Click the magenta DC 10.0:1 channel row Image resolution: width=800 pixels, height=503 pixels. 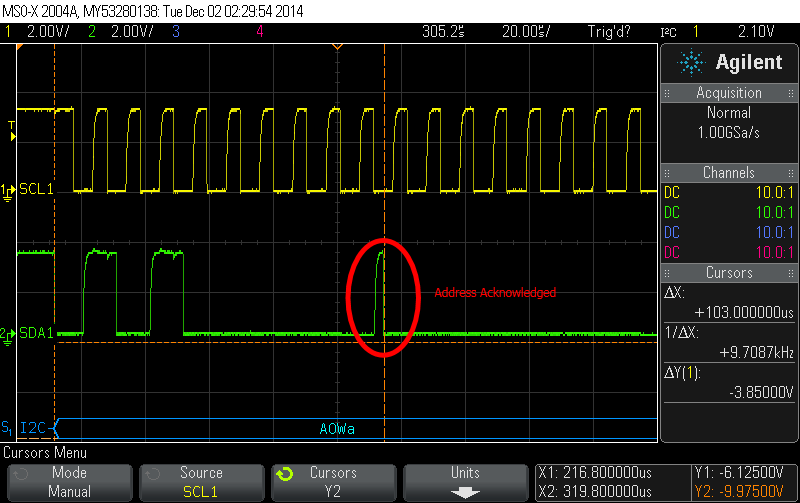729,253
